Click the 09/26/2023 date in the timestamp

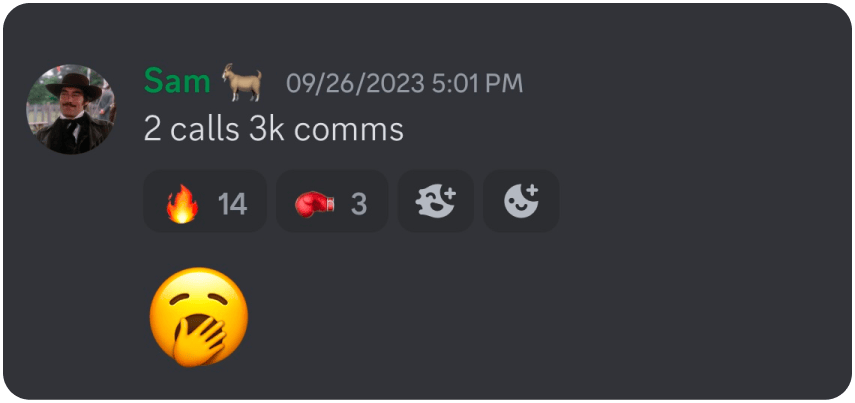(x=355, y=83)
